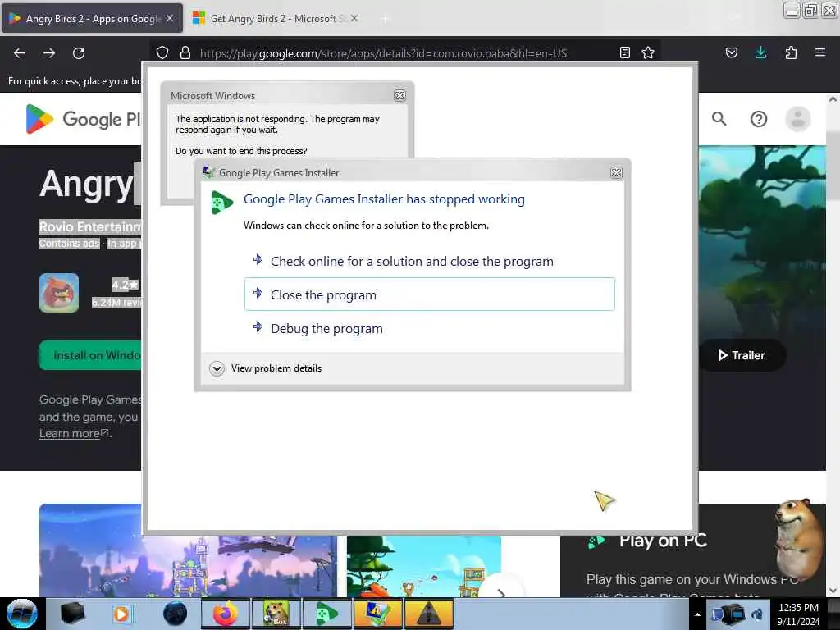Click the 'Contains ads' label
The width and height of the screenshot is (840, 630).
pos(70,244)
